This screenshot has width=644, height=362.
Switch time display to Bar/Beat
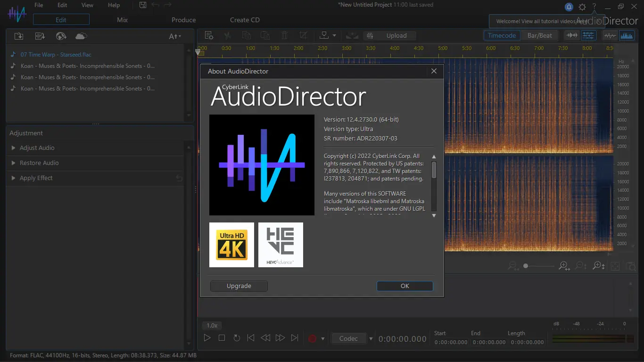540,35
